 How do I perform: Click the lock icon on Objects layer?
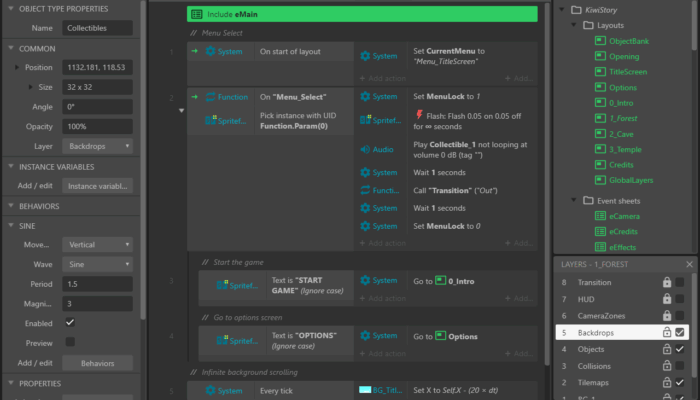[x=667, y=349]
